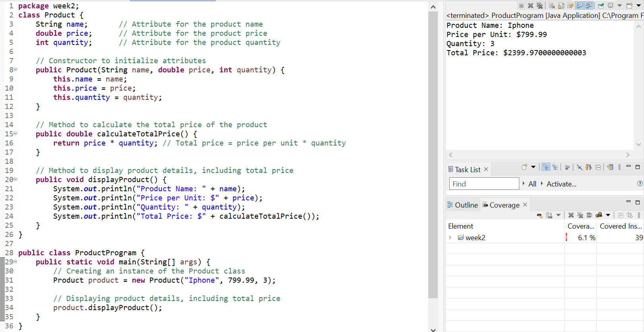644x332 pixels.
Task: Close the Task List tab
Action: point(486,169)
